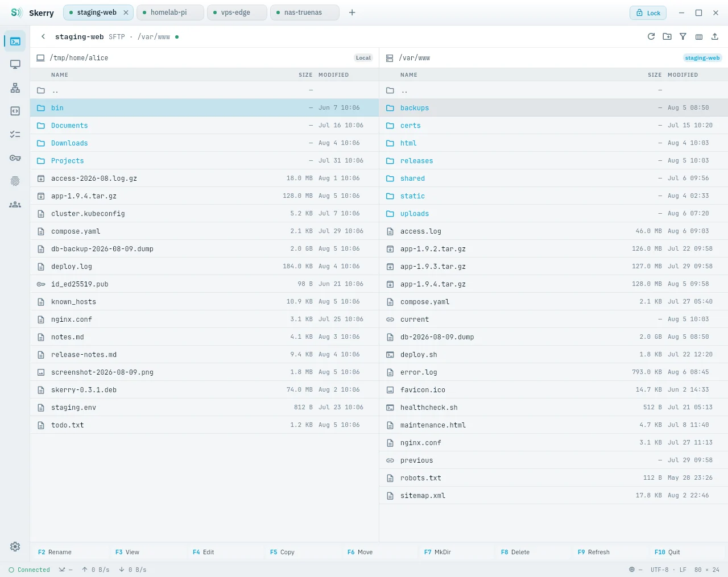Select db-backup-2026-08-09.dump in local pane
The width and height of the screenshot is (728, 577).
click(x=204, y=249)
